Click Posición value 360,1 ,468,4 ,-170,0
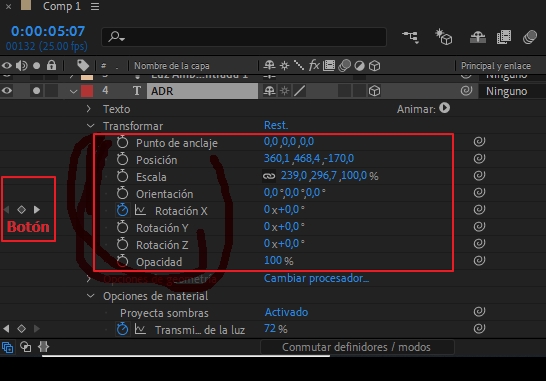 tap(309, 158)
